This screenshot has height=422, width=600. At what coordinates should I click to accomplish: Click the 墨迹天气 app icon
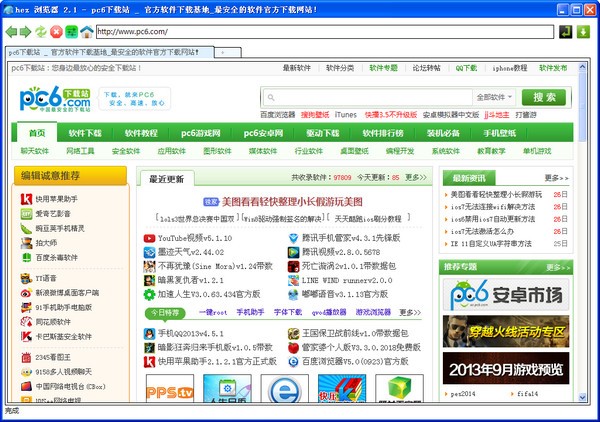coord(149,253)
